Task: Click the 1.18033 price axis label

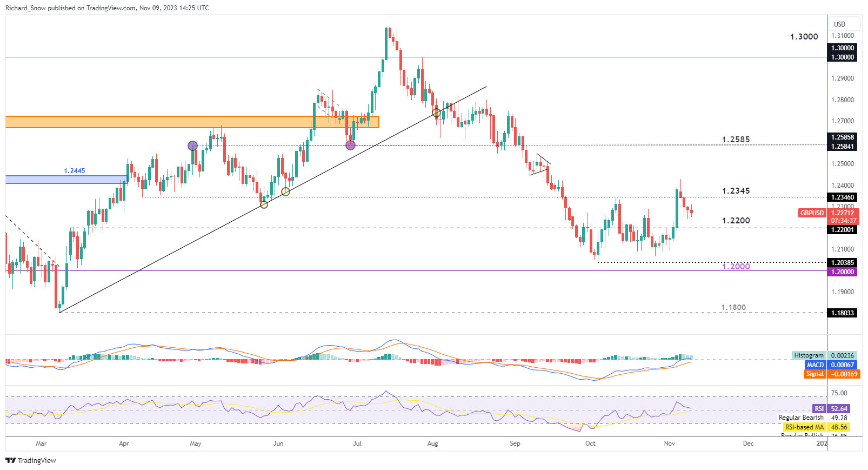Action: point(843,313)
